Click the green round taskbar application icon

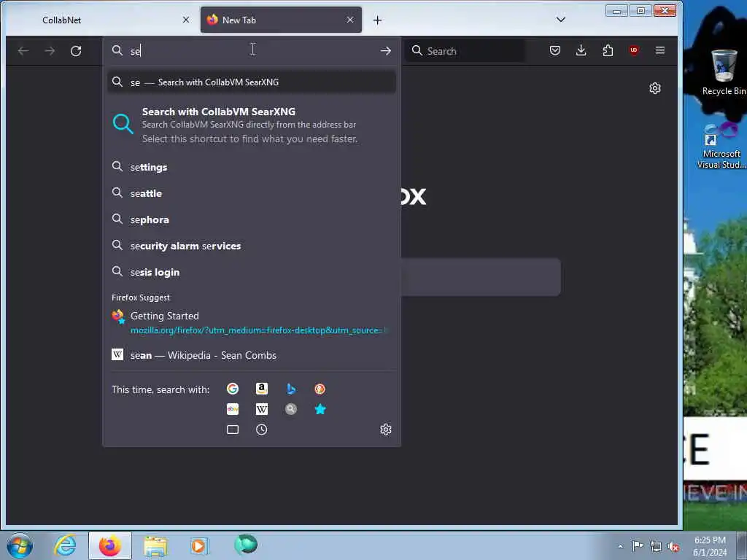(x=246, y=544)
